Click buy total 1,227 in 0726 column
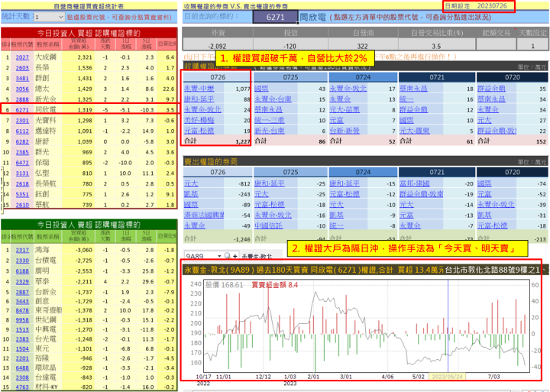 pyautogui.click(x=243, y=141)
